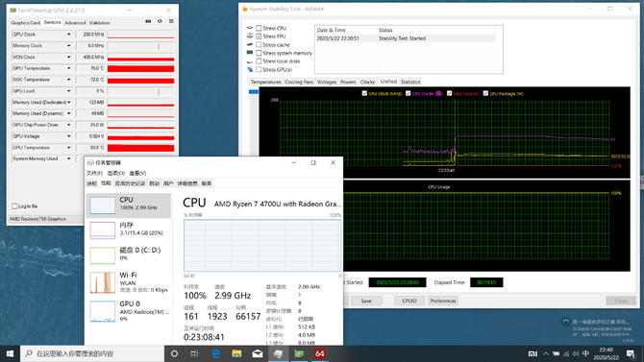Click battery icon in system tray
Image resolution: width=644 pixels, height=362 pixels.
pyautogui.click(x=557, y=353)
